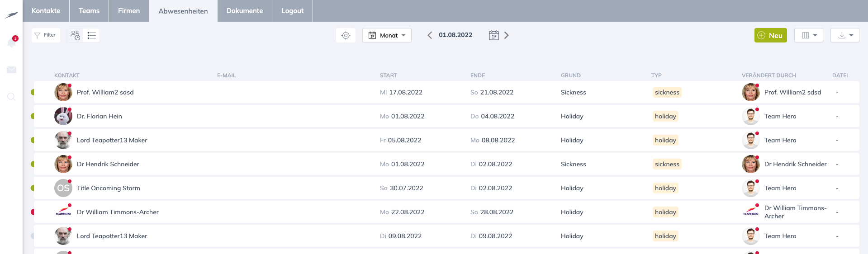Switch to people timeline view
Image resolution: width=868 pixels, height=254 pixels.
point(76,35)
